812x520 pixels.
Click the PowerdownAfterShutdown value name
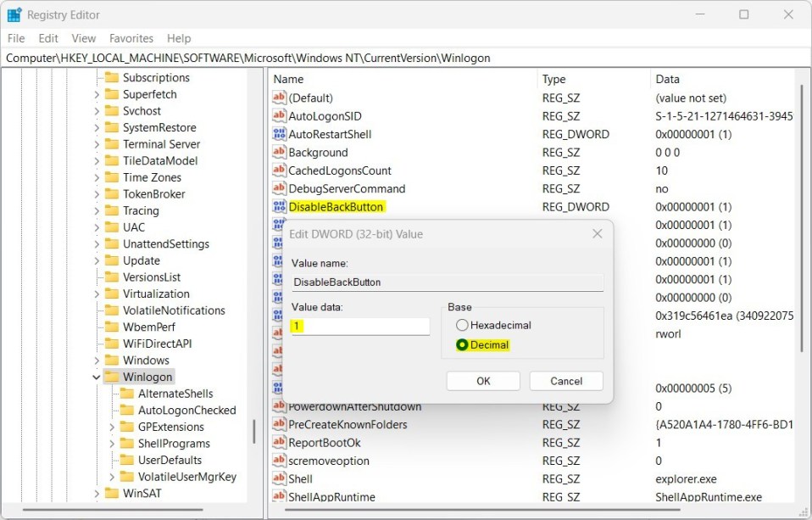(x=355, y=406)
